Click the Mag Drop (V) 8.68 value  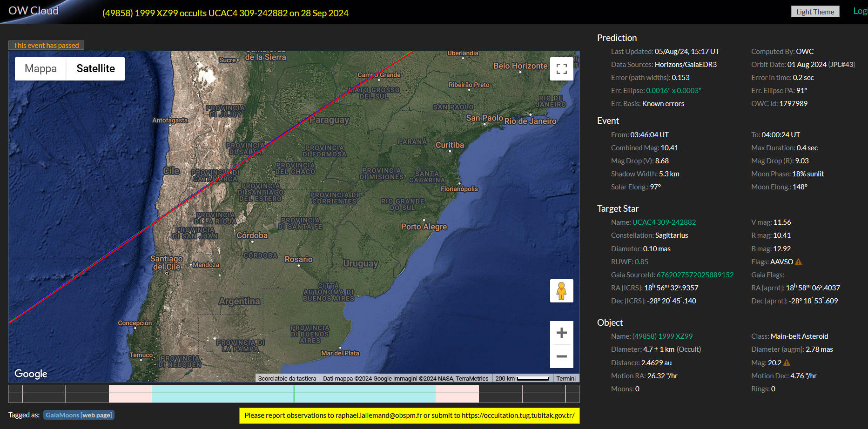click(x=662, y=161)
